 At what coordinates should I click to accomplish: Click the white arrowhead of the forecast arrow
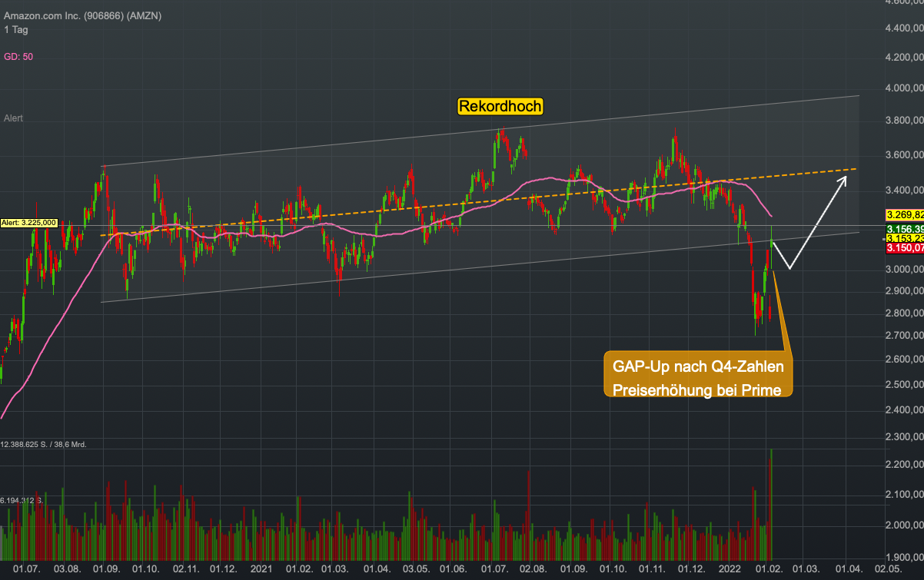(844, 180)
